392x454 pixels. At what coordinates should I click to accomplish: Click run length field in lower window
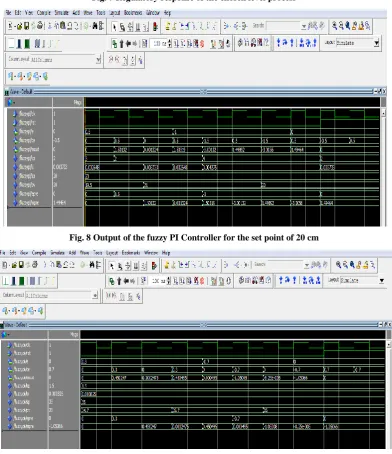pos(157,281)
